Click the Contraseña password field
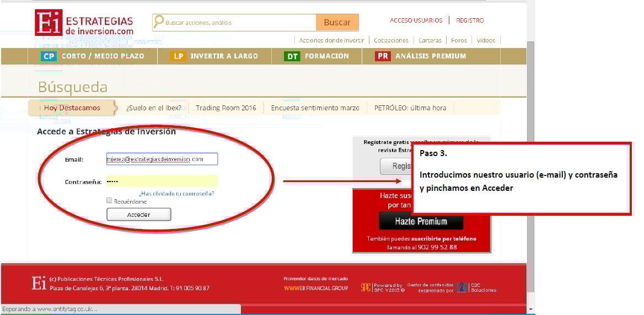The image size is (644, 315). click(x=162, y=181)
